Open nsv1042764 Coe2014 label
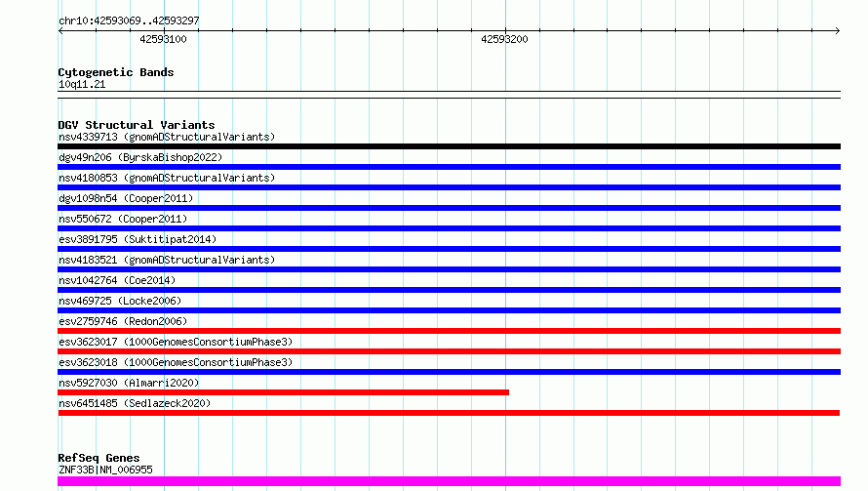 [117, 280]
